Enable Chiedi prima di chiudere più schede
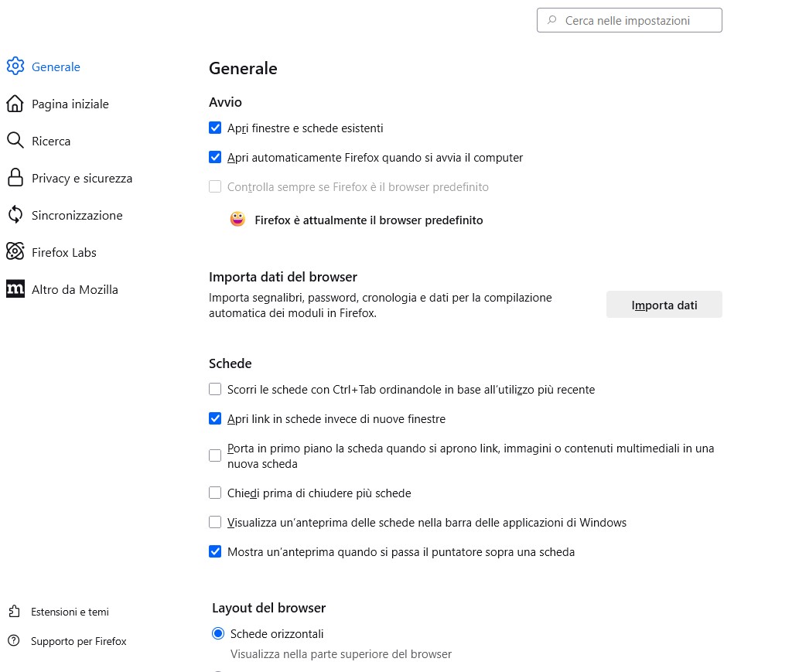Image resolution: width=799 pixels, height=672 pixels. (215, 493)
